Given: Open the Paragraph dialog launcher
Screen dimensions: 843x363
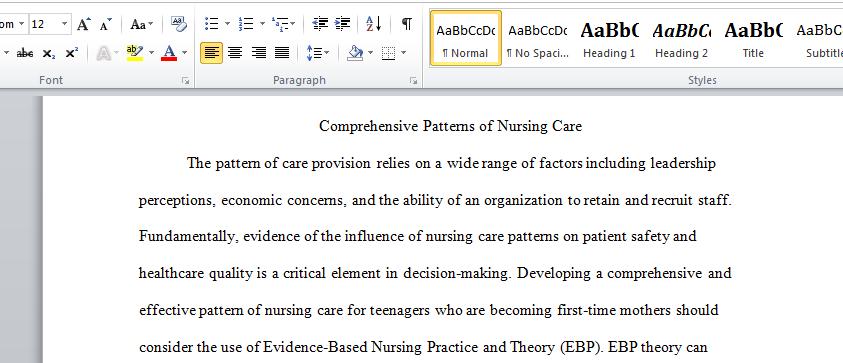Looking at the screenshot, I should pos(413,81).
